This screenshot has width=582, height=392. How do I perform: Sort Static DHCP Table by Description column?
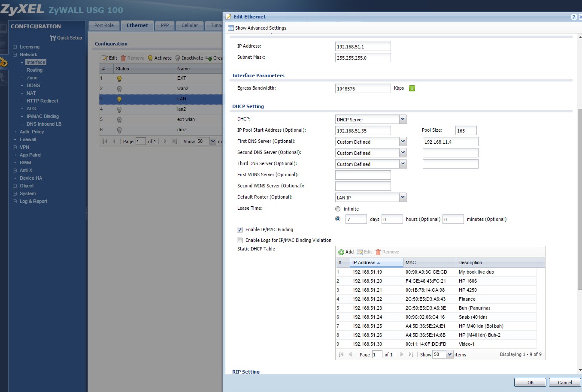click(500, 262)
